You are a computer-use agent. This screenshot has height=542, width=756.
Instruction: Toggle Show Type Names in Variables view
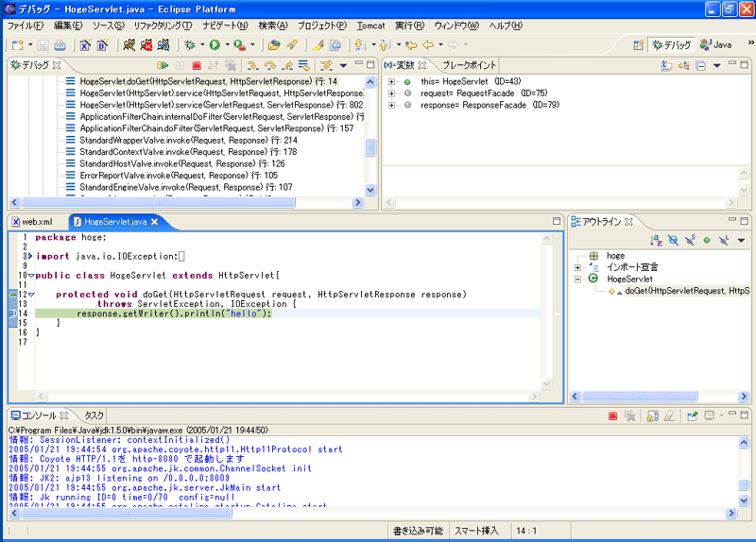(x=666, y=65)
